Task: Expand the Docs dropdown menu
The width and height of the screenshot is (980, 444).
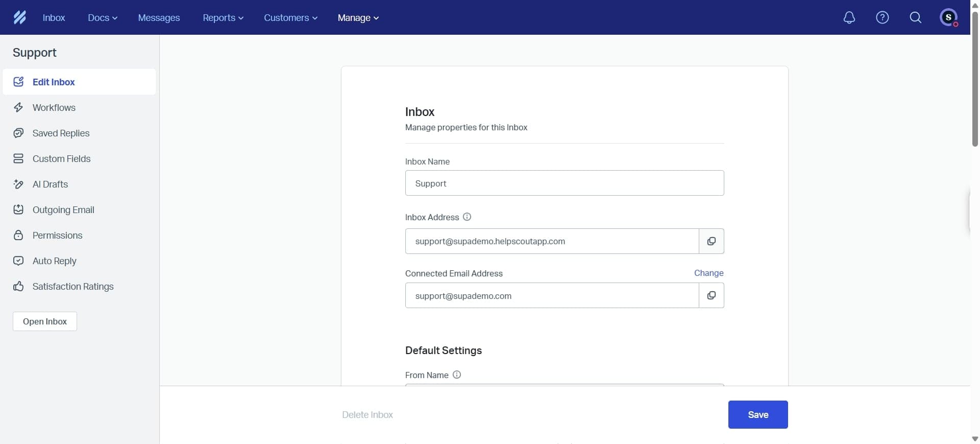Action: click(x=103, y=17)
